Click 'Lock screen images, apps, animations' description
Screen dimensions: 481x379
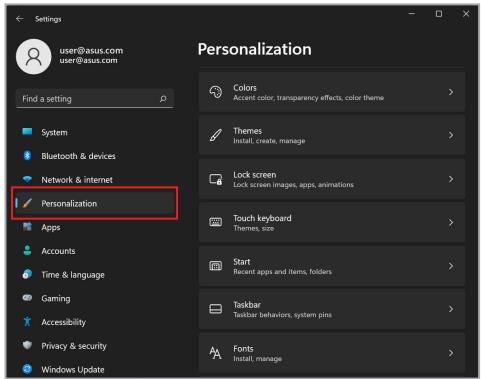(x=293, y=185)
